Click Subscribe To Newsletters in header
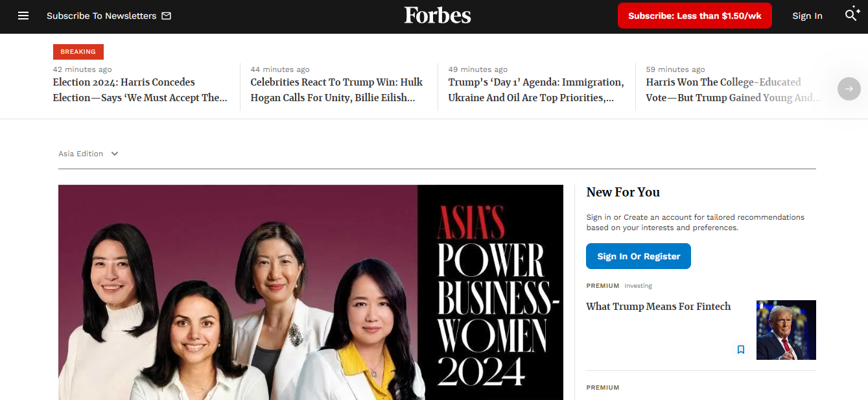The image size is (868, 400). (102, 16)
